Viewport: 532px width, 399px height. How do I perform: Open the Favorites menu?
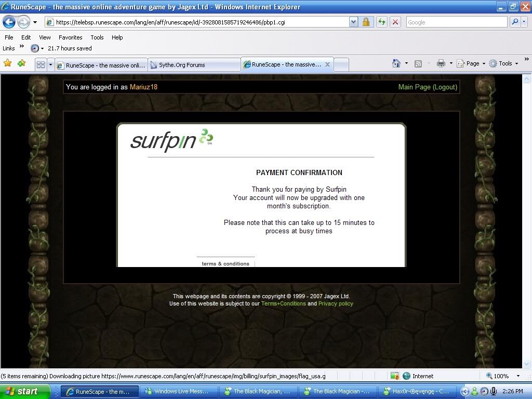(x=70, y=37)
